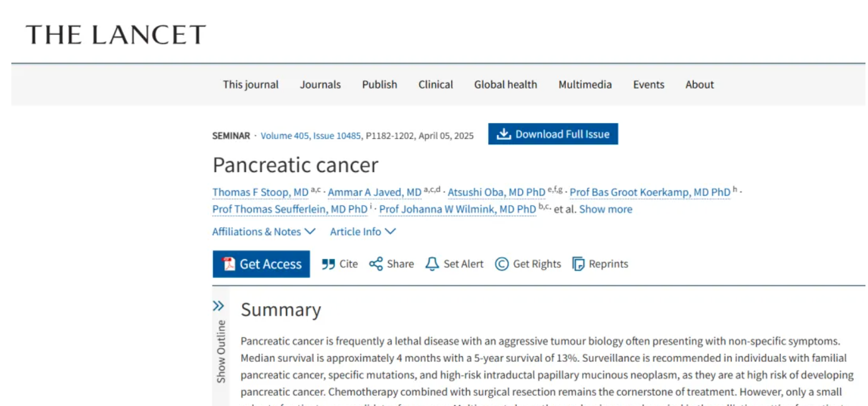Select the Global health menu item
Image resolution: width=868 pixels, height=406 pixels.
[x=505, y=84]
